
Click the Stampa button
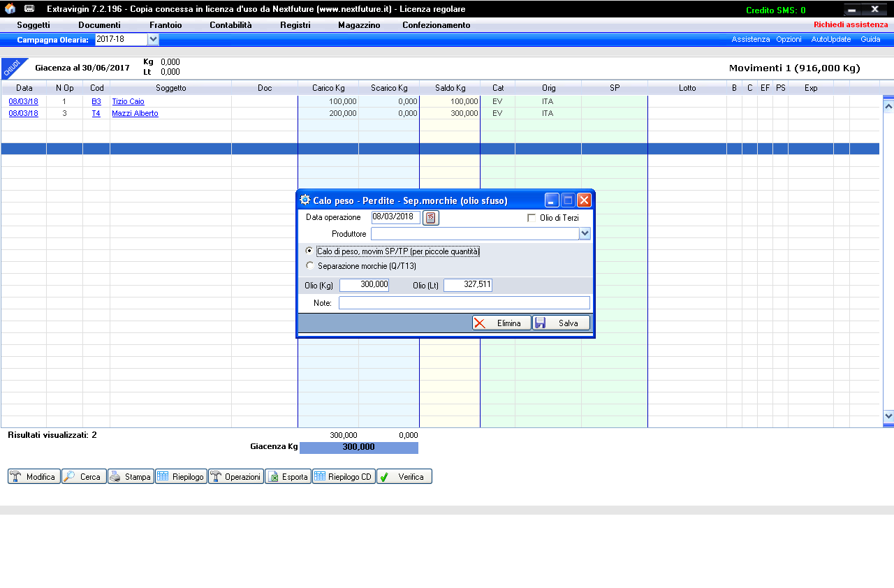coord(131,477)
